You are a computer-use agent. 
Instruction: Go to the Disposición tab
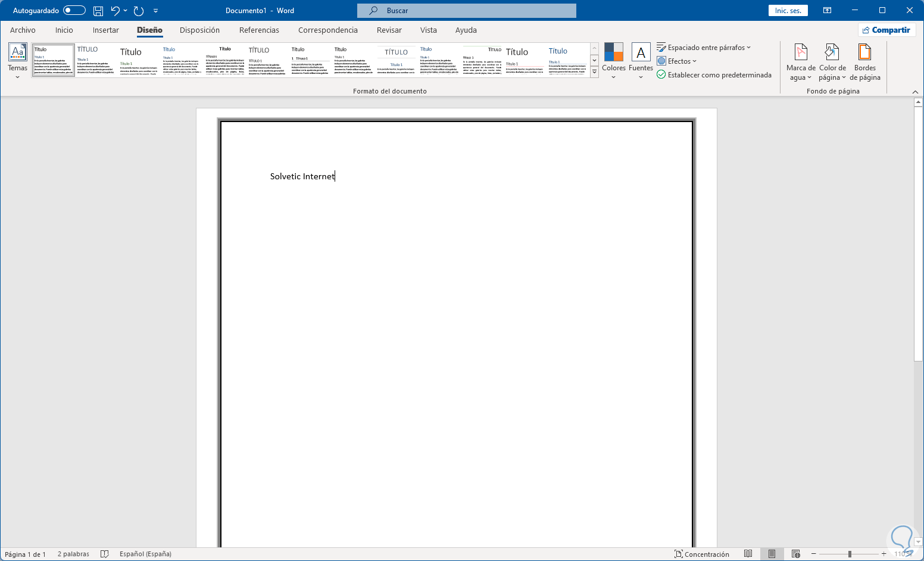(x=199, y=30)
